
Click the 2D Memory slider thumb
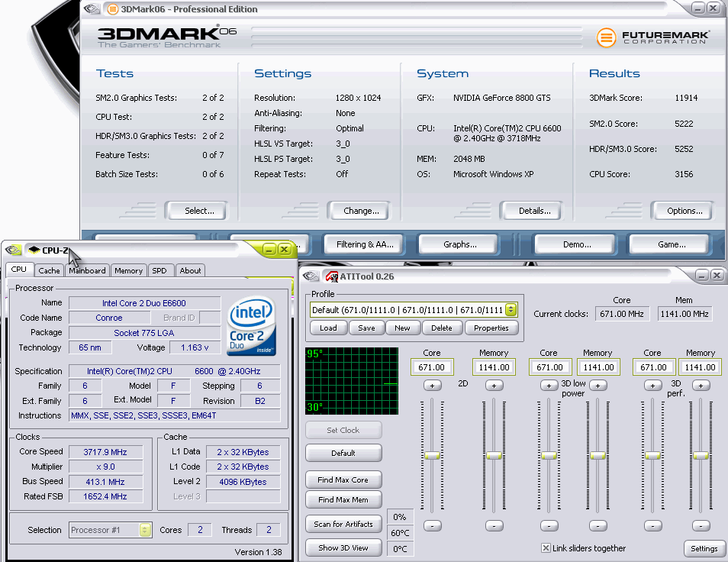(x=494, y=455)
